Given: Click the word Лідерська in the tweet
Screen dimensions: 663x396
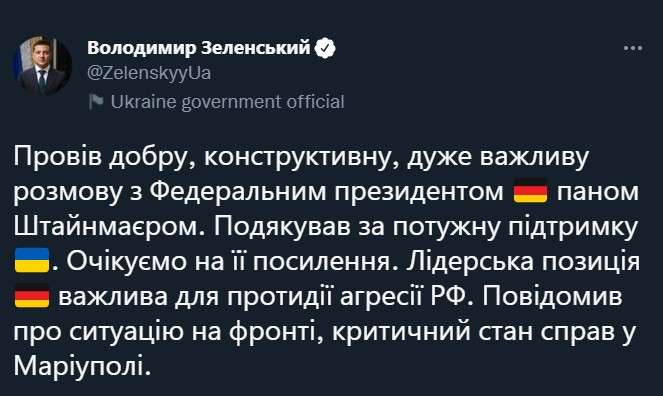Looking at the screenshot, I should click(x=469, y=262).
